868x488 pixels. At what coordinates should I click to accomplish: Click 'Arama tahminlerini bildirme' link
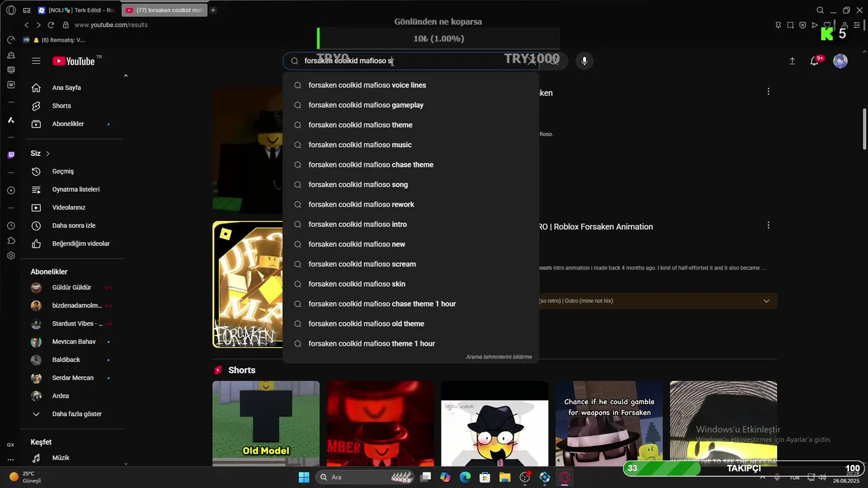click(x=498, y=357)
